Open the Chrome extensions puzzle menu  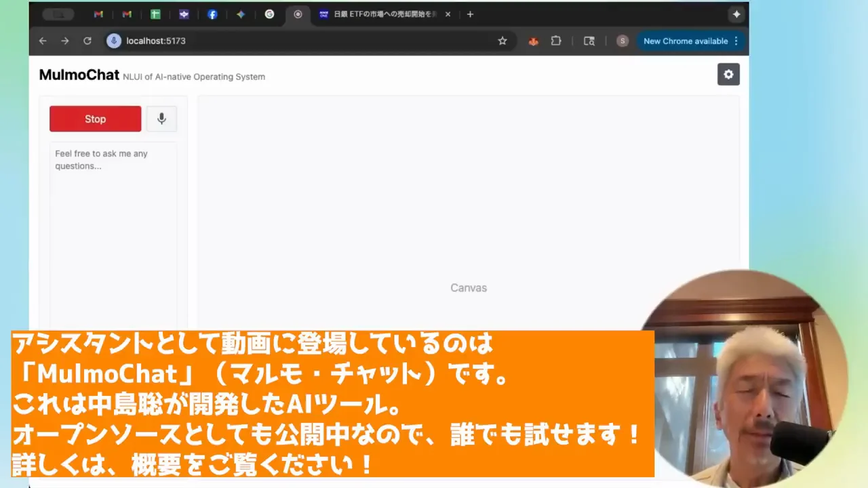click(x=556, y=41)
